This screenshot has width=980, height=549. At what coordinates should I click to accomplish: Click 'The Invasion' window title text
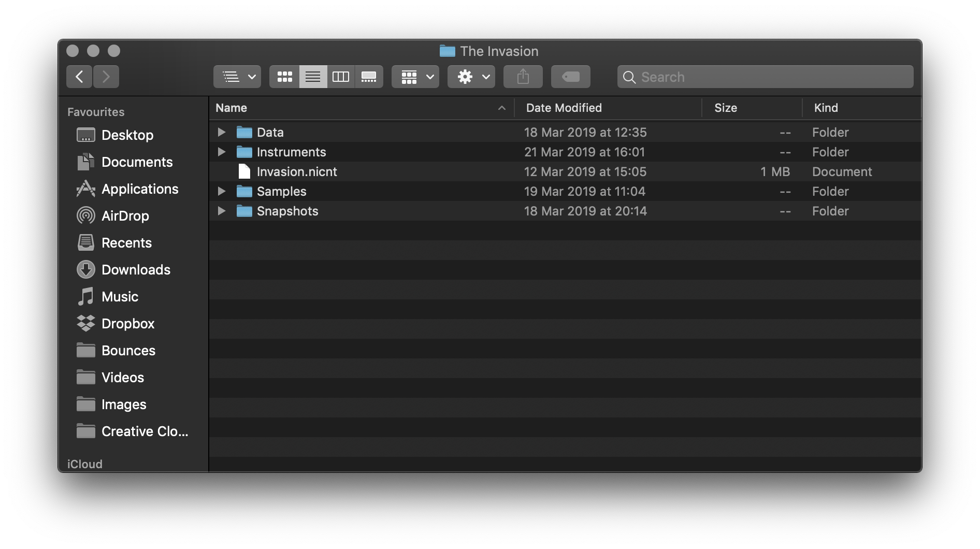click(499, 51)
